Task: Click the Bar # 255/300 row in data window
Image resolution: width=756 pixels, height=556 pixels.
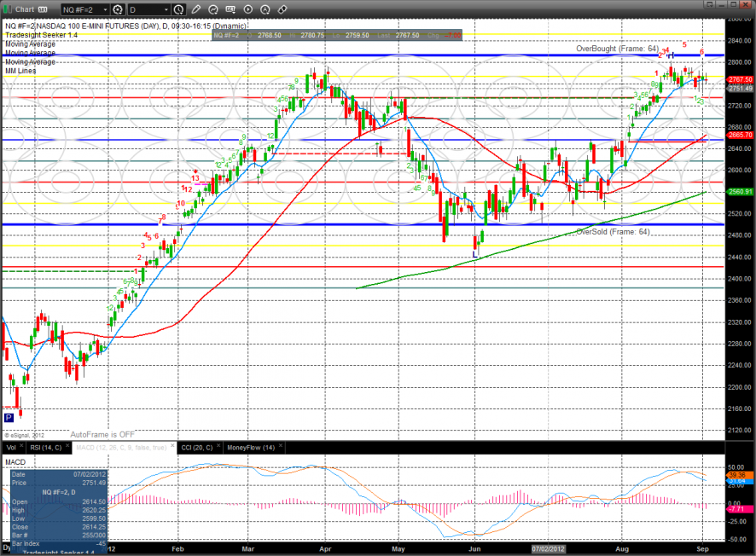Action: point(58,536)
